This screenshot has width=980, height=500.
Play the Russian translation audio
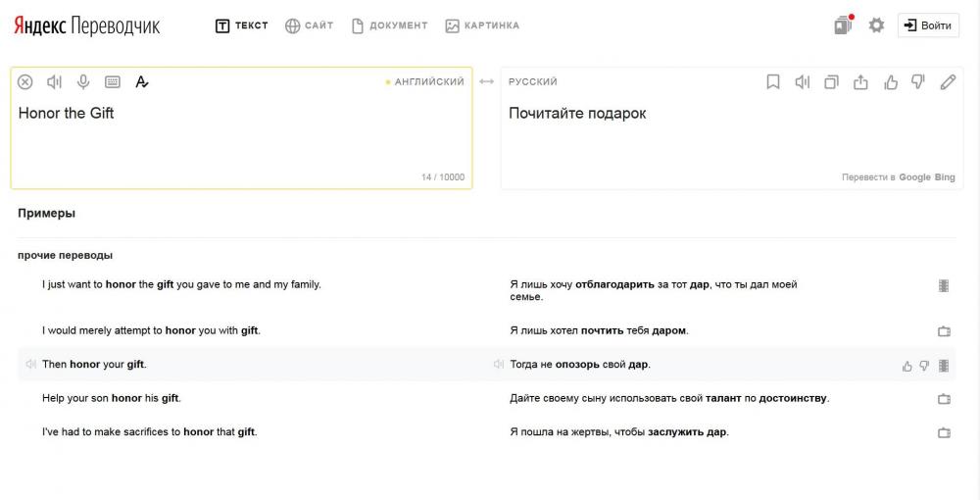pyautogui.click(x=803, y=82)
